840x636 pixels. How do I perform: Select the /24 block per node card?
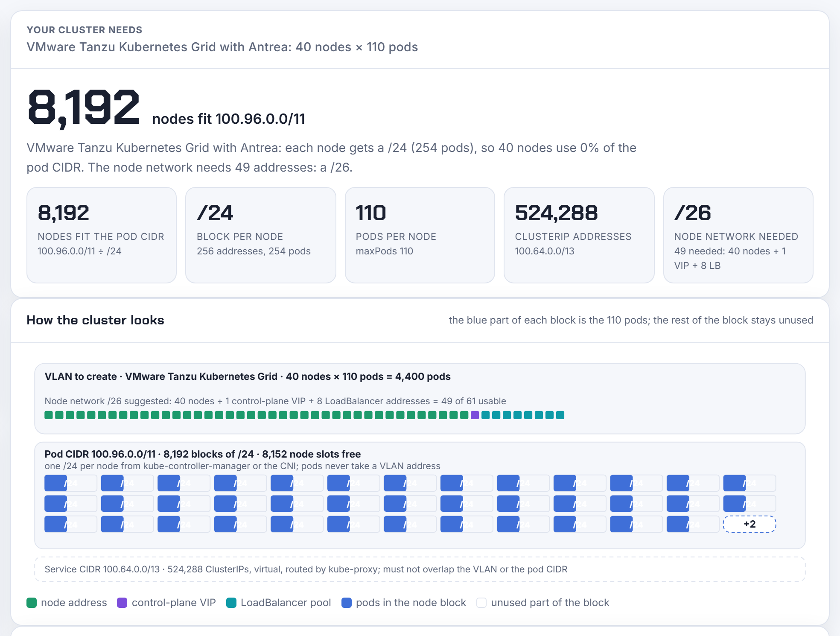click(261, 235)
